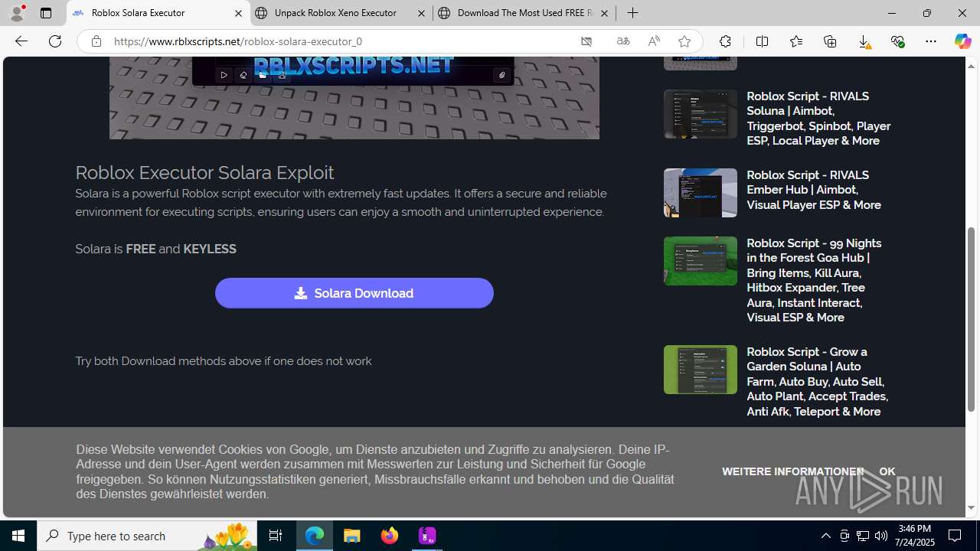Click the folder icon in the executor preview image
The width and height of the screenshot is (980, 551).
(263, 75)
